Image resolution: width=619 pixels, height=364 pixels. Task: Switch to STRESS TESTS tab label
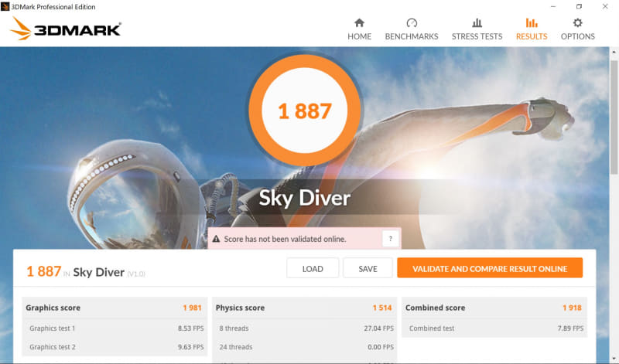click(477, 36)
